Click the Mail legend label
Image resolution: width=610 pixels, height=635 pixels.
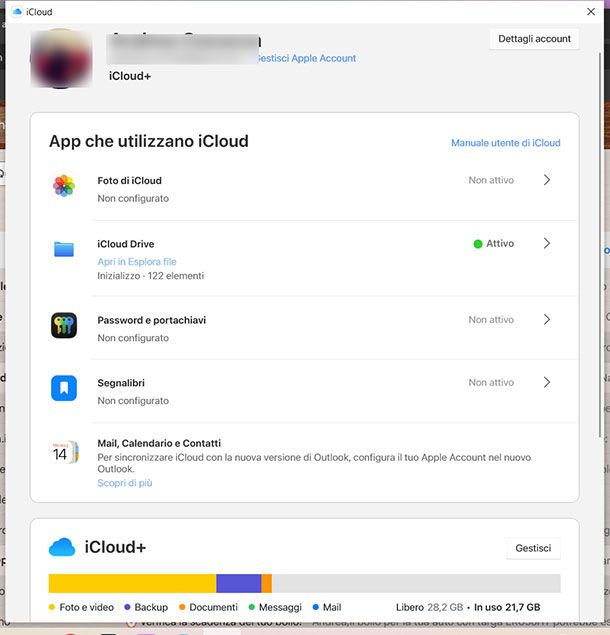pyautogui.click(x=332, y=607)
